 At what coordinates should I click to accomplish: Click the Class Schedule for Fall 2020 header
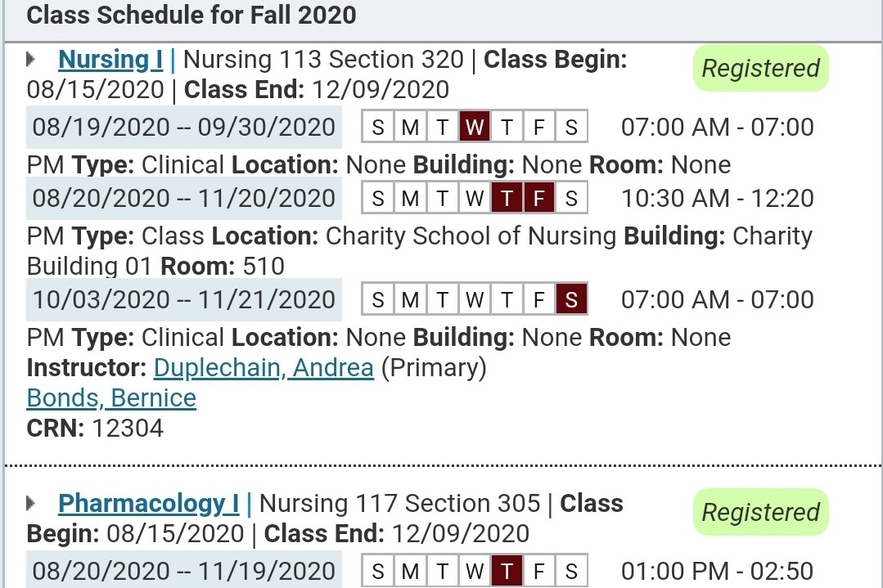click(191, 16)
